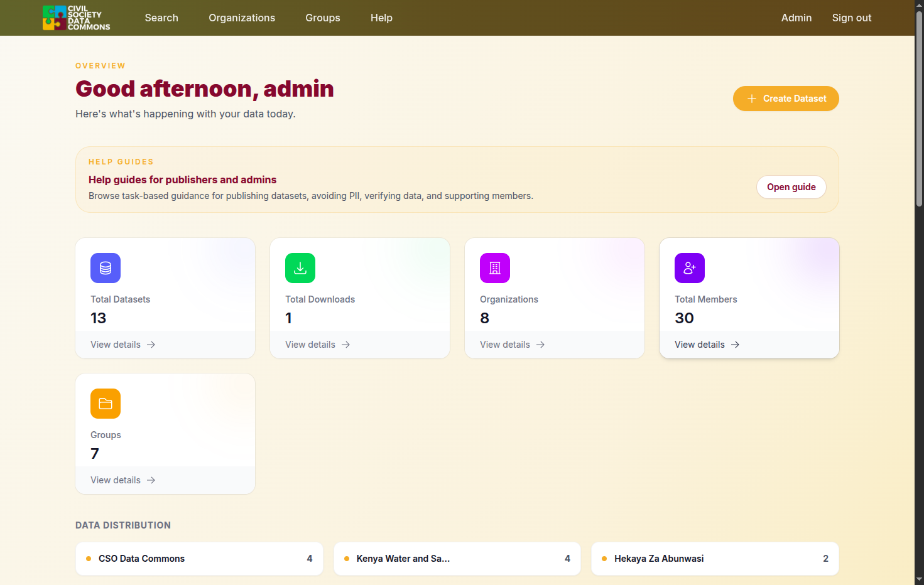Click the page vertical scrollbar thumb

pos(919,110)
